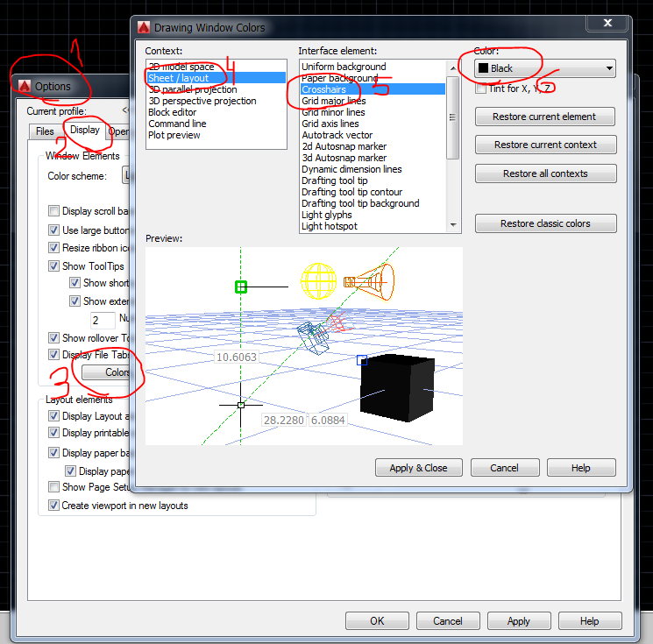Click the preview pane image

point(304,346)
